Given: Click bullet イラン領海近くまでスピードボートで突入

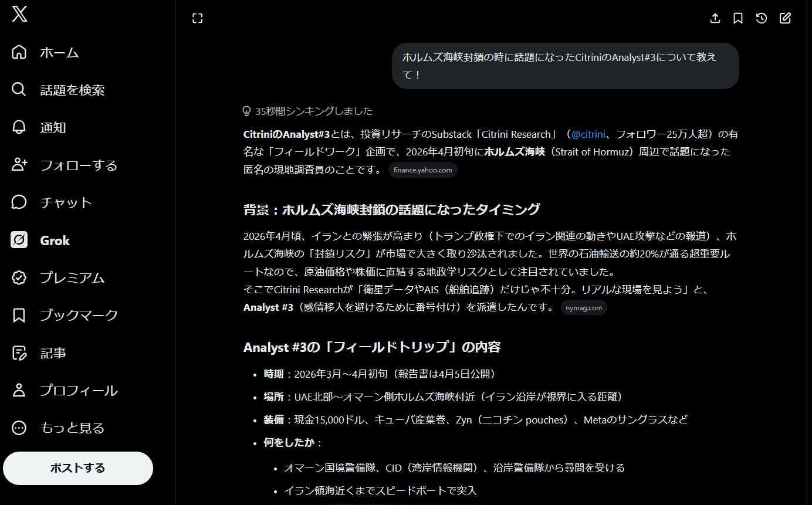Looking at the screenshot, I should 380,490.
